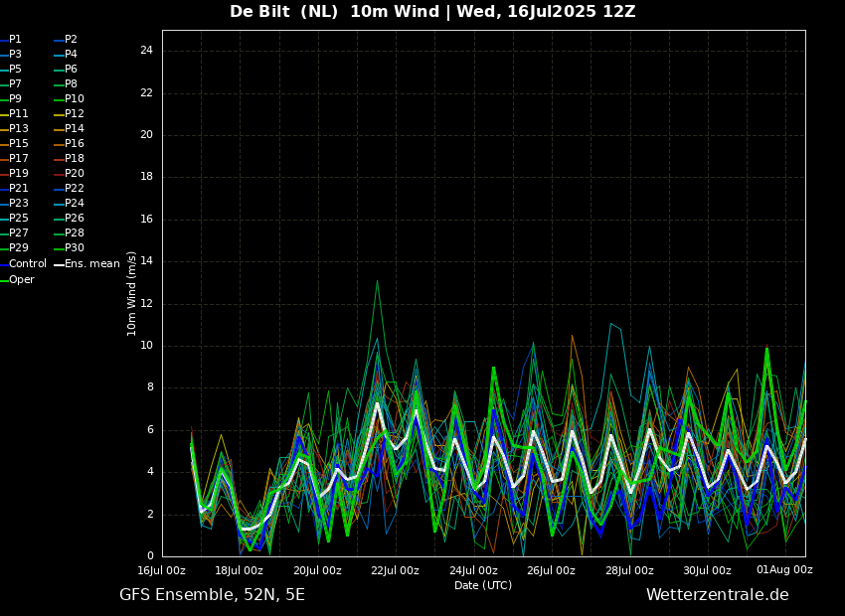Click the Wetterzentrale.de text
Screen dimensions: 845x616
717,595
